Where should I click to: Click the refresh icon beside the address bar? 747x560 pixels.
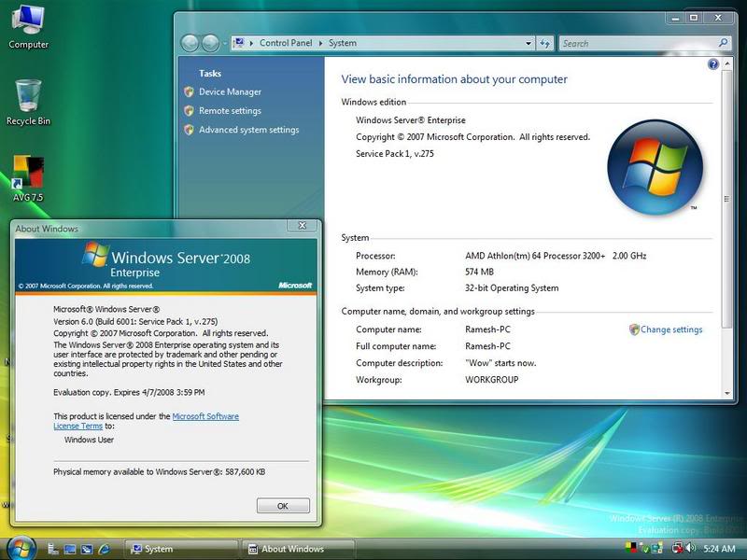pos(543,43)
